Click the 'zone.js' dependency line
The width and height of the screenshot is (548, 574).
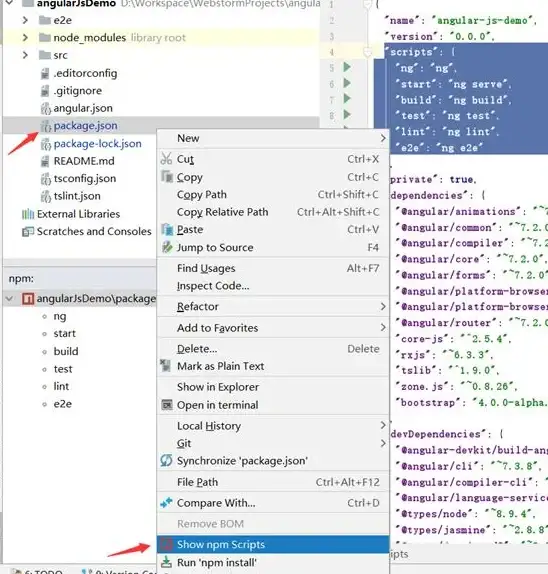coord(456,387)
